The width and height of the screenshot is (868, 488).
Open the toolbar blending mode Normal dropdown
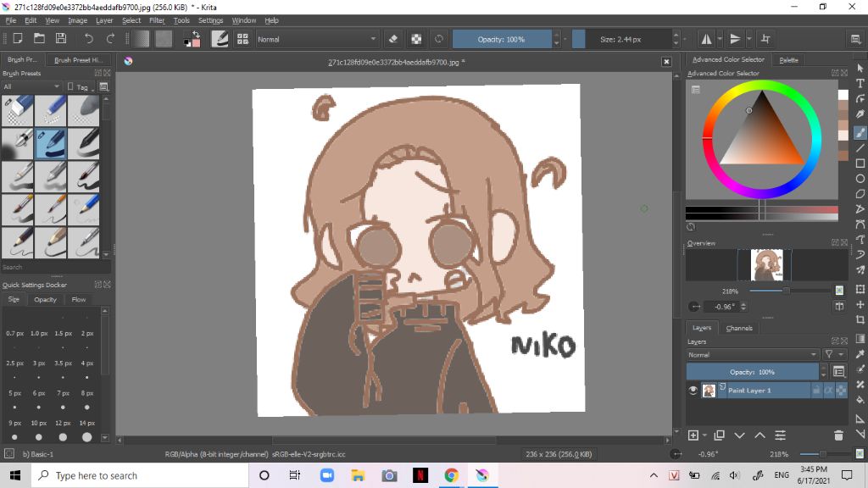tap(316, 39)
